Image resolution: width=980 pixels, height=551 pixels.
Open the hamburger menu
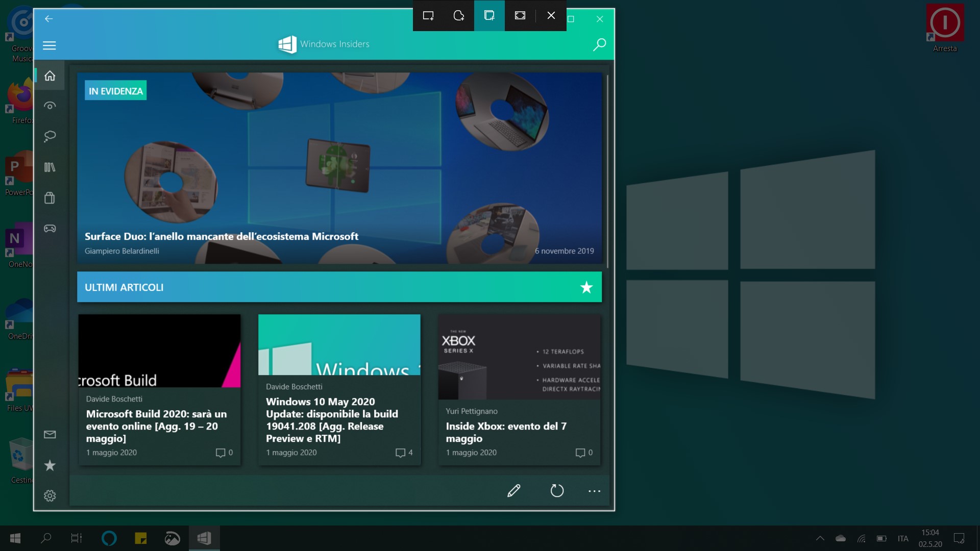pos(50,45)
